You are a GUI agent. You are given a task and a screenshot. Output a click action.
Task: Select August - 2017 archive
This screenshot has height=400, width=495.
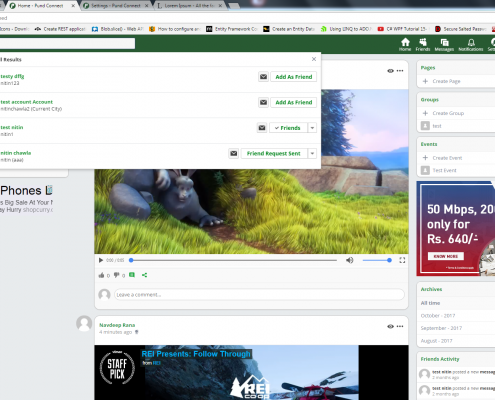pos(436,341)
